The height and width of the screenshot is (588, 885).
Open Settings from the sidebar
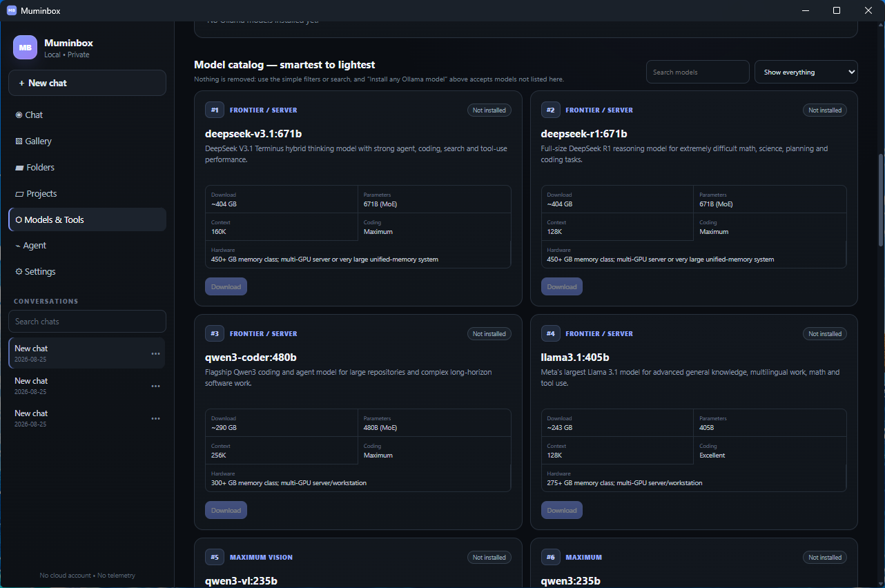87,272
